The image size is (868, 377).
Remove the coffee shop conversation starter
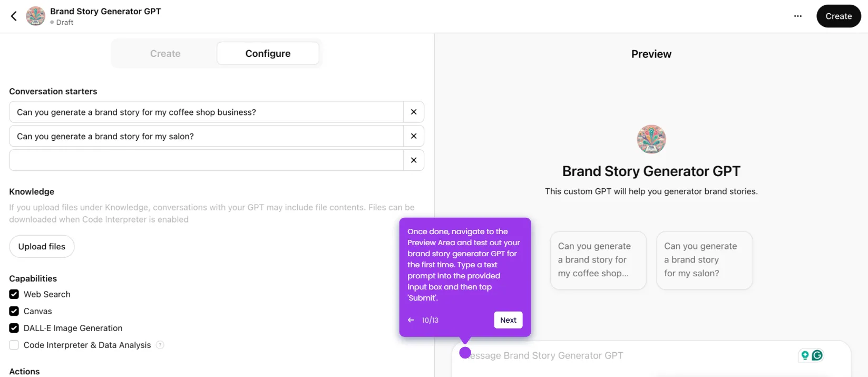[x=414, y=112]
